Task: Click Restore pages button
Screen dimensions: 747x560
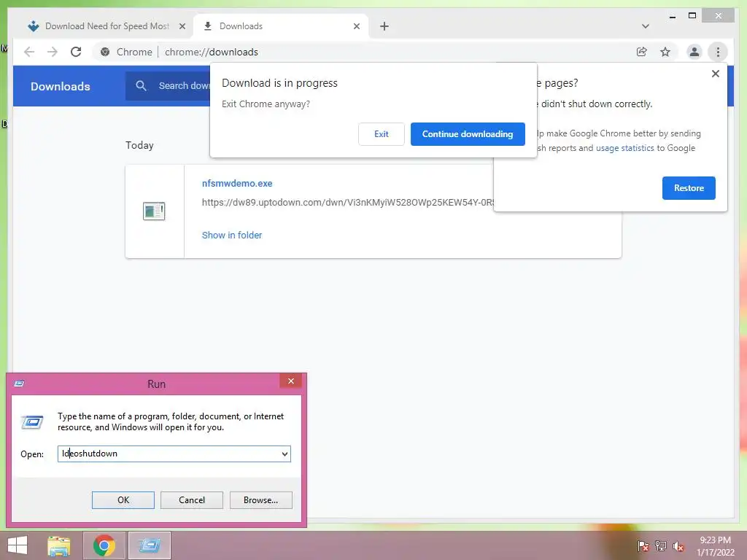Action: pos(689,188)
